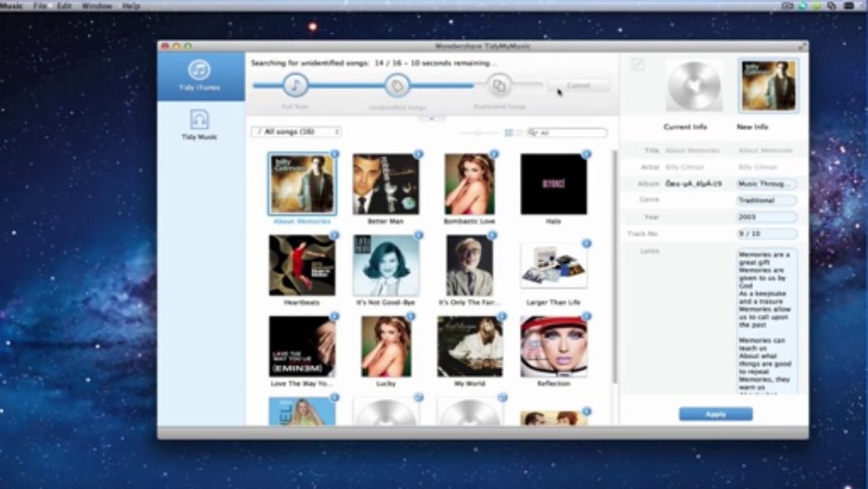Viewport: 868px width, 489px height.
Task: Click the info badge on Larger Than Life
Action: [x=586, y=243]
